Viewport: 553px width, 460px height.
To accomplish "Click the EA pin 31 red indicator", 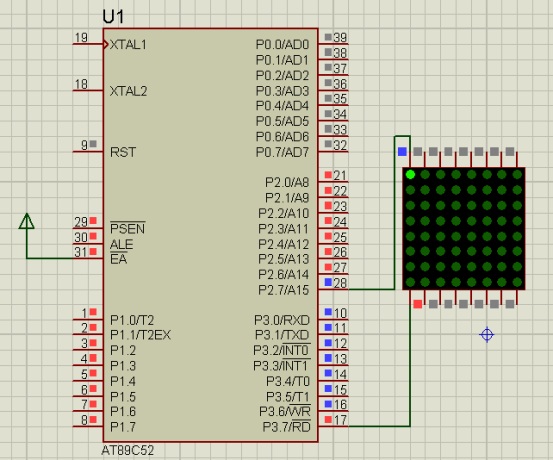I will 93,252.
